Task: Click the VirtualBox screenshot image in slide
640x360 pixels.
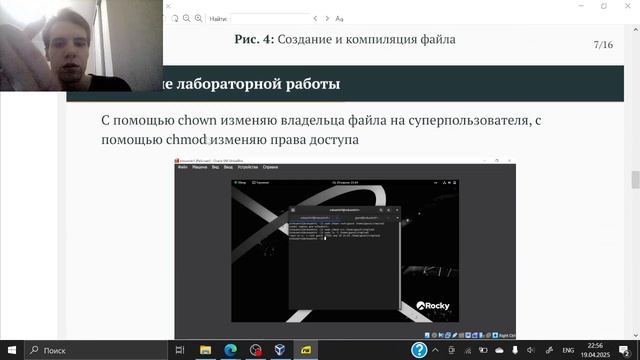Action: [x=345, y=249]
